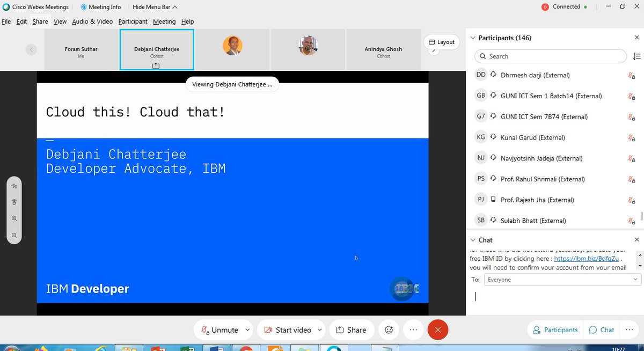
Task: Open audio options arrow next to Unmute
Action: [247, 330]
